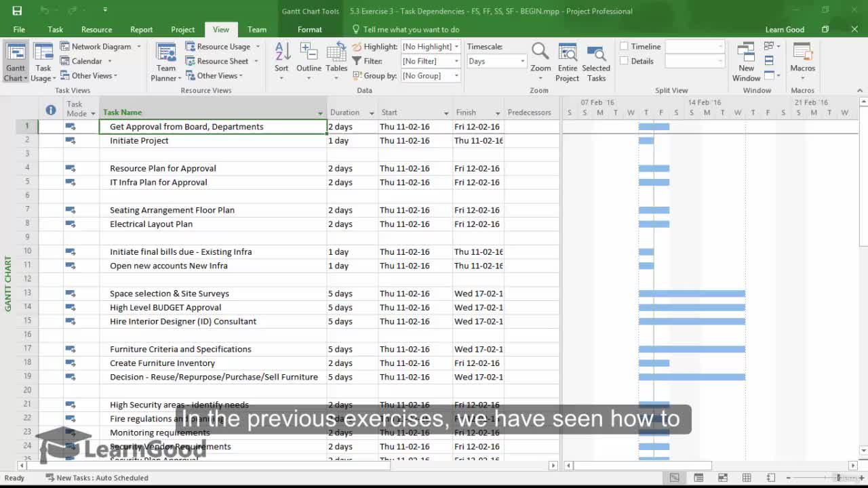Collapse the ribbon with the arrow

coord(860,90)
